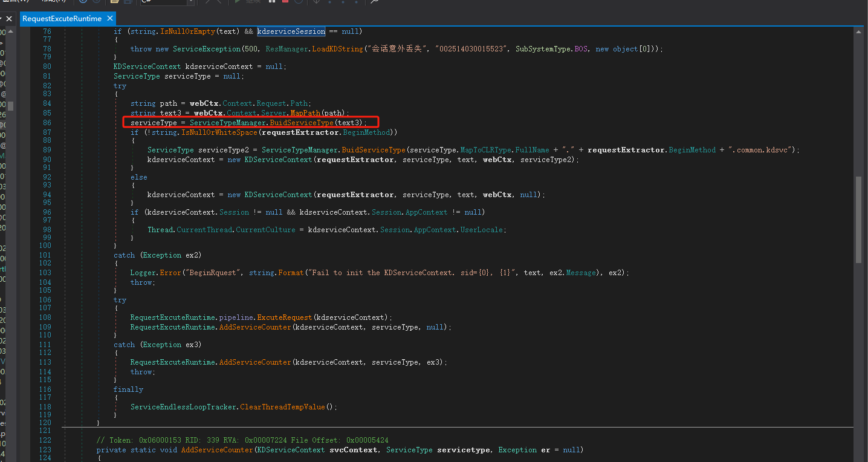The height and width of the screenshot is (462, 868).
Task: Click throw keyword on line 104
Action: click(141, 282)
